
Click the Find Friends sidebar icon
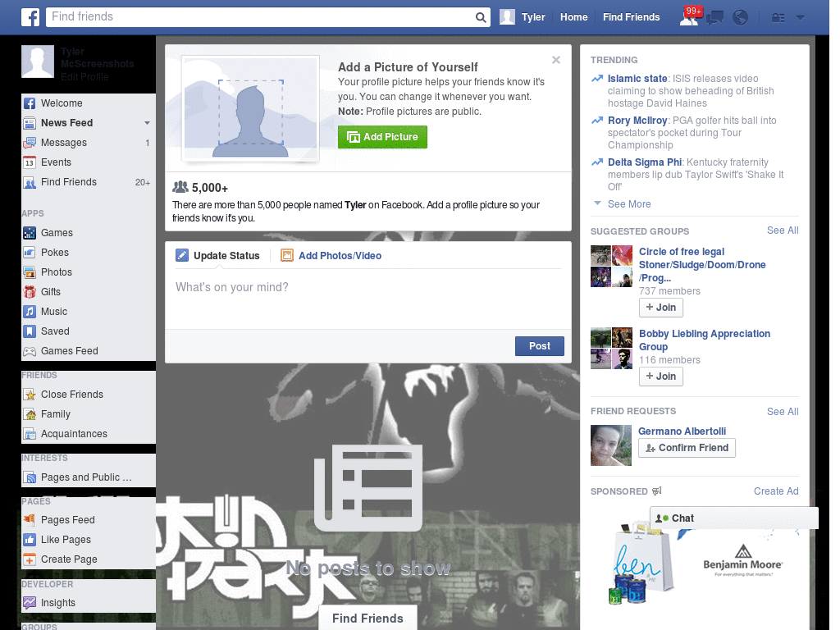(x=30, y=182)
